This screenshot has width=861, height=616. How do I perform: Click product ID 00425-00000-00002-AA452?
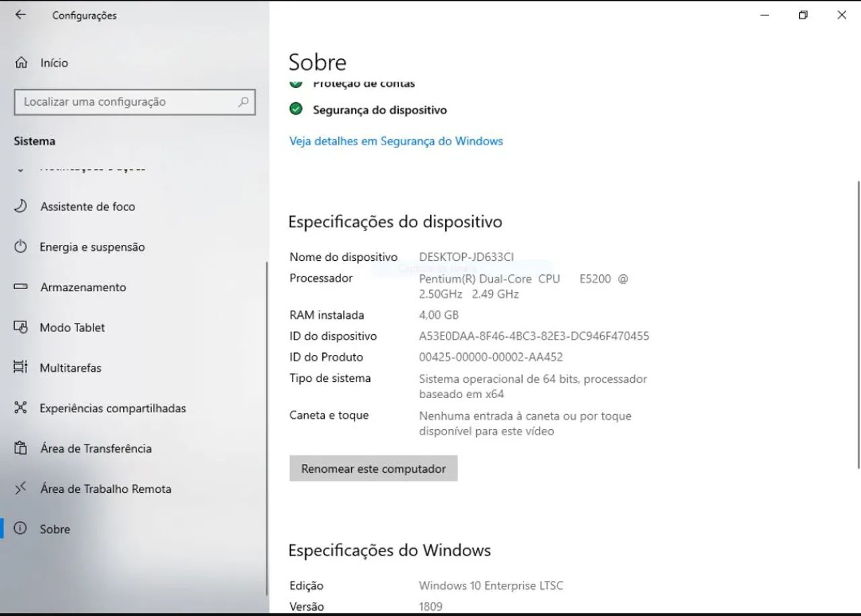490,357
